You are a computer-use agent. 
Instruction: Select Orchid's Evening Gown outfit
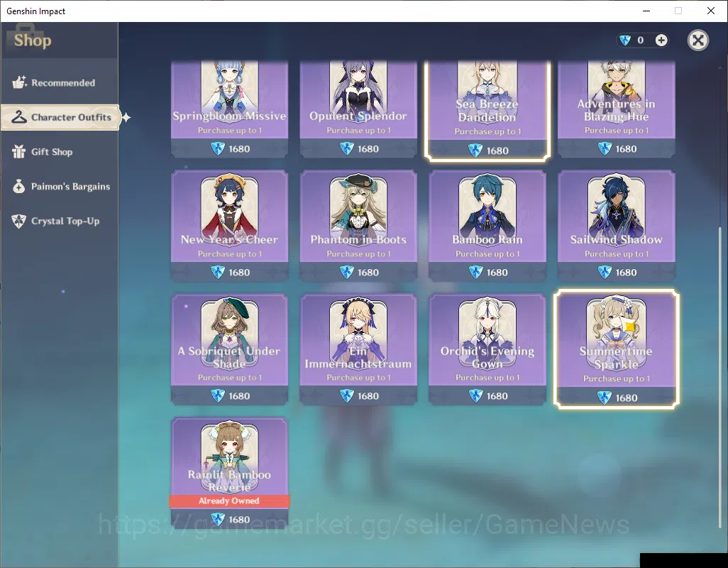[487, 349]
